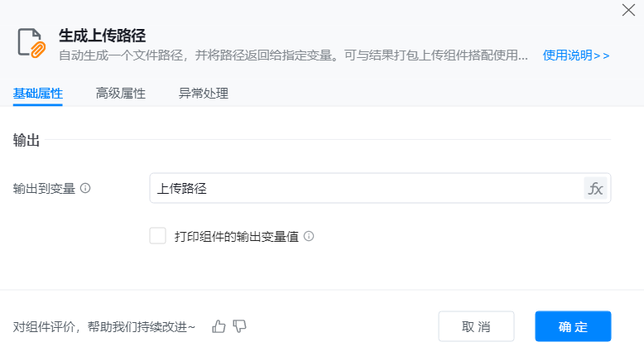This screenshot has width=644, height=347.
Task: Open the 使用说明>> help link
Action: (576, 55)
